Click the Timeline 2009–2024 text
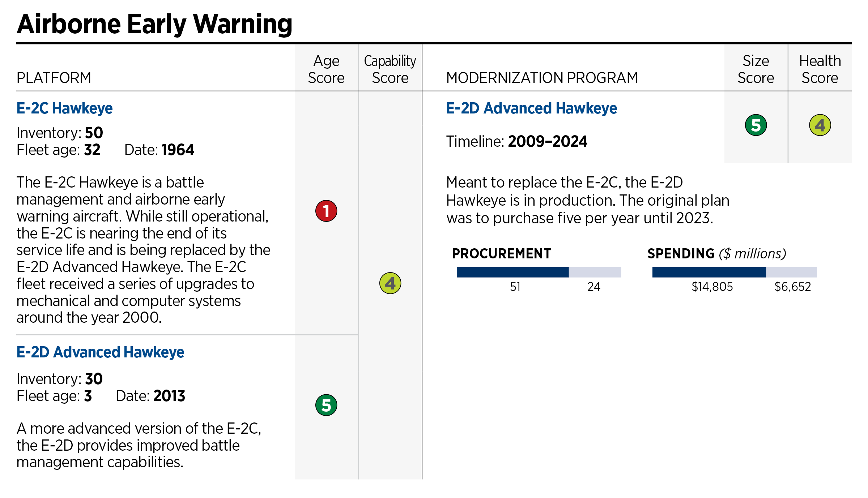The width and height of the screenshot is (868, 498). [x=516, y=141]
